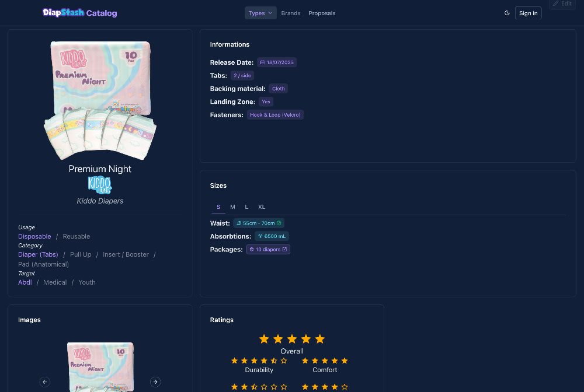The height and width of the screenshot is (392, 584).
Task: Click the large Premium Night product image
Action: (100, 99)
